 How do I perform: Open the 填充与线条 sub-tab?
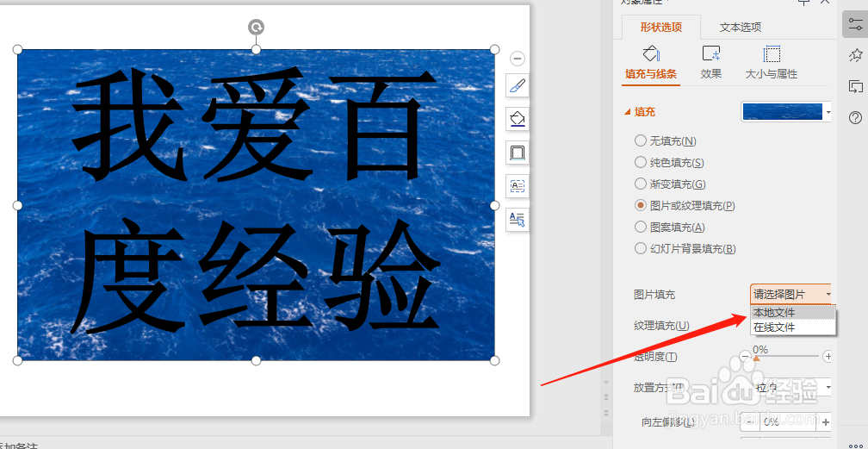click(650, 64)
